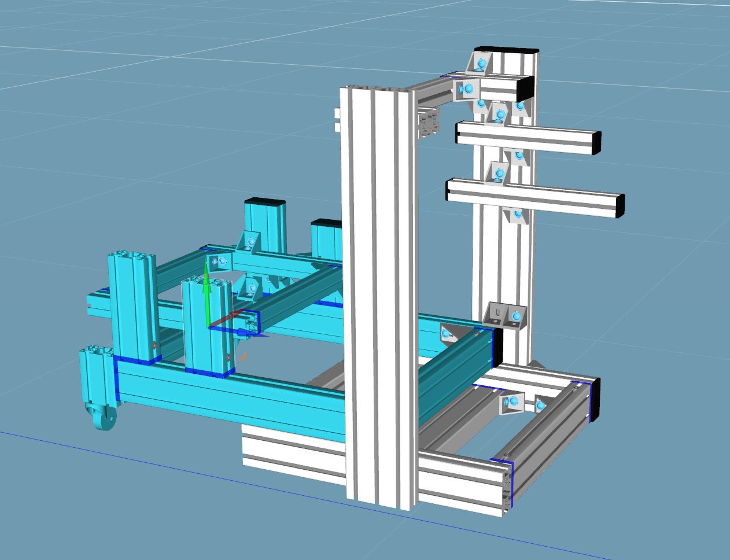Viewport: 730px width, 560px height.
Task: Click the topmost corner bracket with blue bolt
Action: point(480,62)
